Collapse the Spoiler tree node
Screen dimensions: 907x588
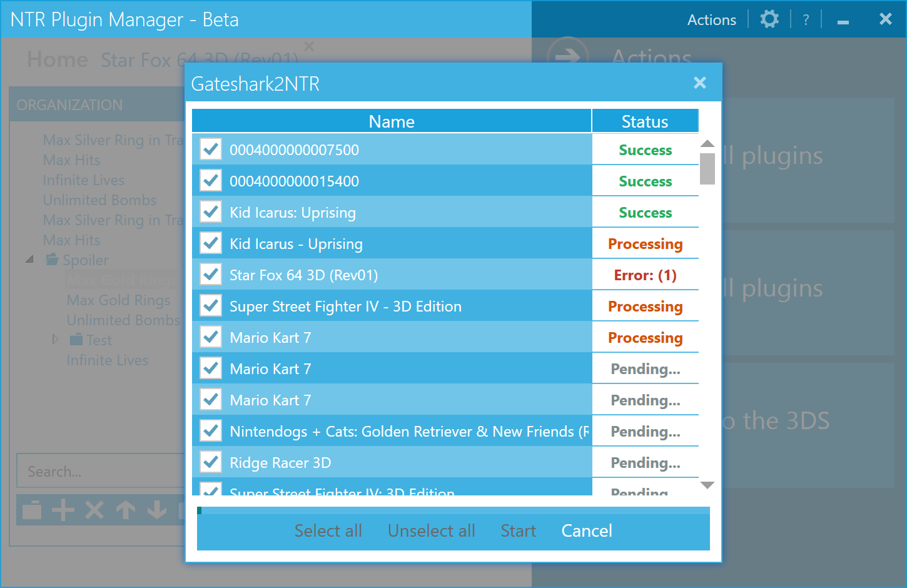pyautogui.click(x=29, y=260)
